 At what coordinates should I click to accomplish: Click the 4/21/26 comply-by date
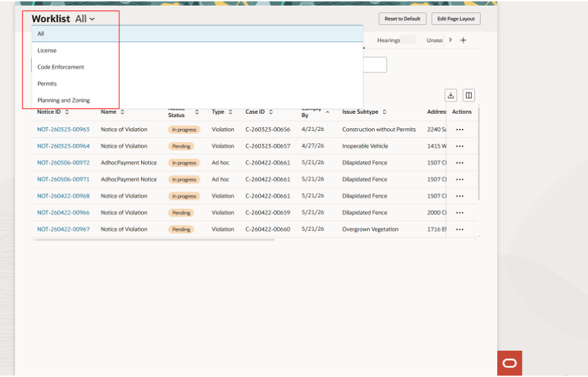[313, 129]
